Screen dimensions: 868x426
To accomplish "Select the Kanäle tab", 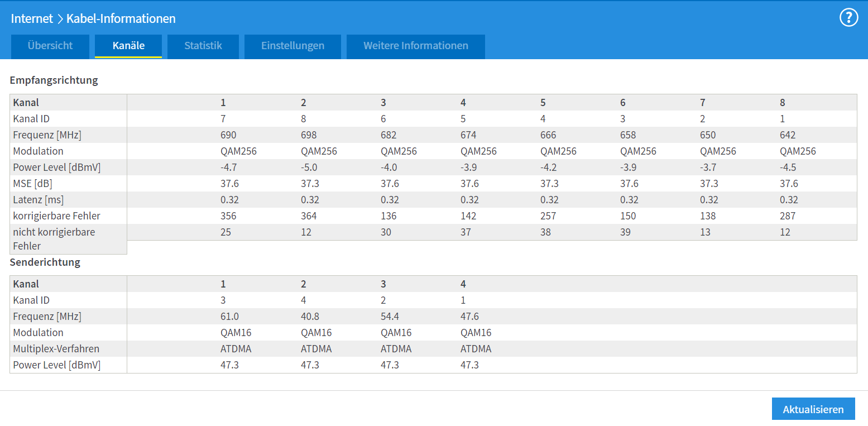I will click(128, 46).
